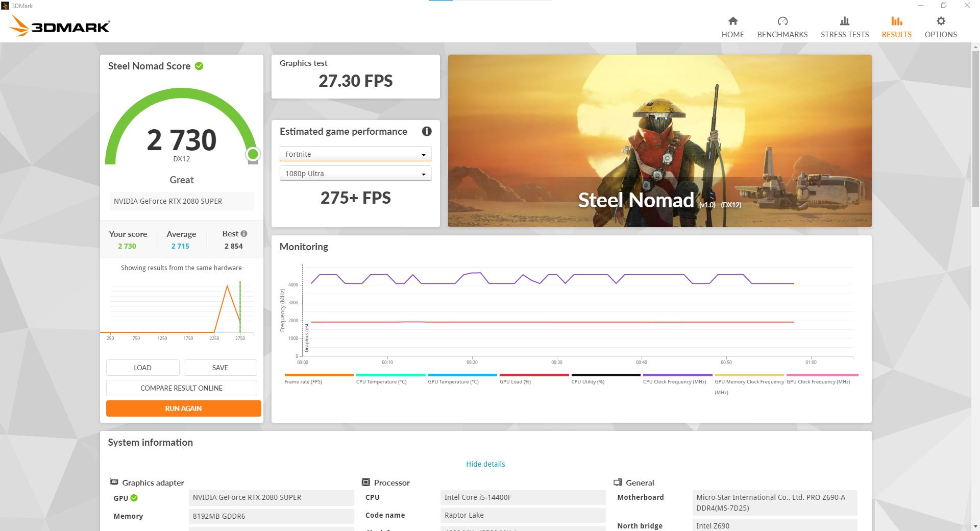
Task: Click the info icon next to Best score
Action: pos(244,233)
